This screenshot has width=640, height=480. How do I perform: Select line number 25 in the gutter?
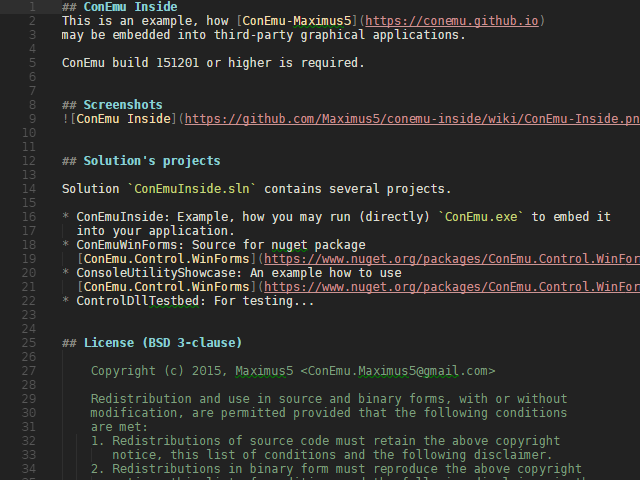(x=29, y=343)
